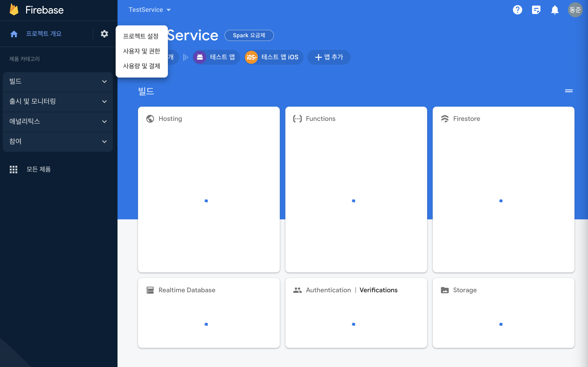The width and height of the screenshot is (588, 367).
Task: Open the Storage card title
Action: 465,290
